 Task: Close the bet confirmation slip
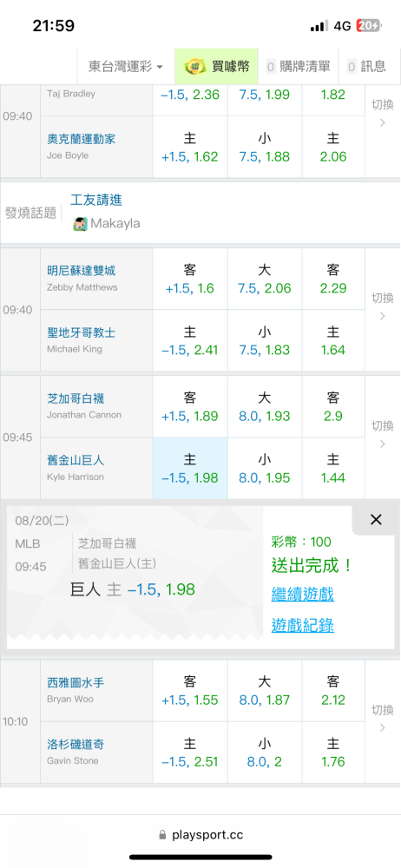tap(376, 519)
